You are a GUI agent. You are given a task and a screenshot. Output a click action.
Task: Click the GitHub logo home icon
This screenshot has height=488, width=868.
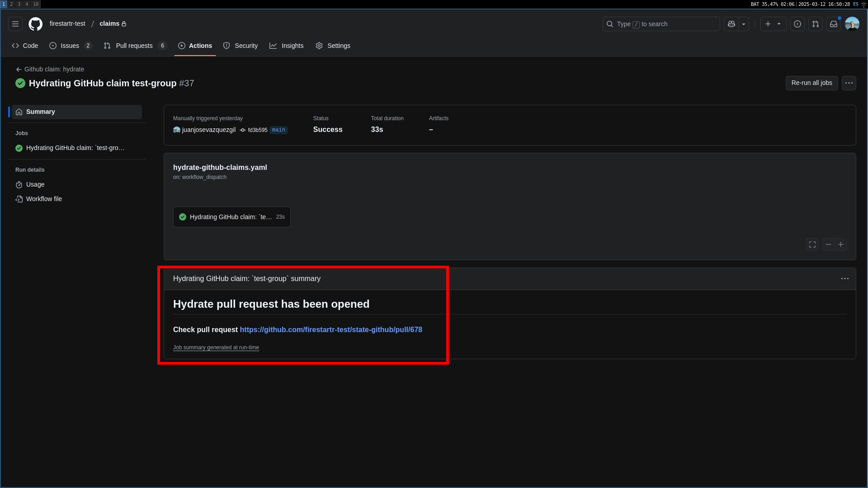(36, 24)
